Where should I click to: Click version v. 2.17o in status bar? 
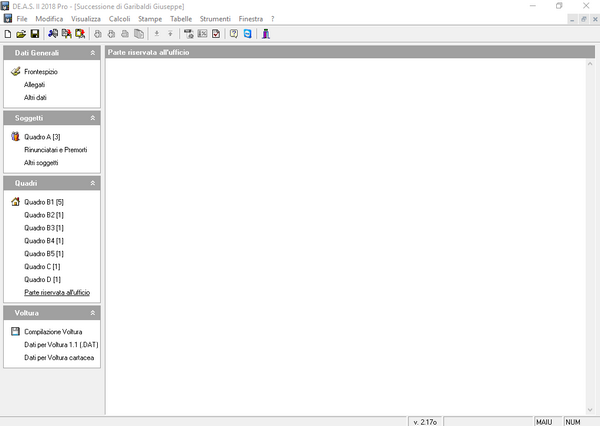[425, 422]
